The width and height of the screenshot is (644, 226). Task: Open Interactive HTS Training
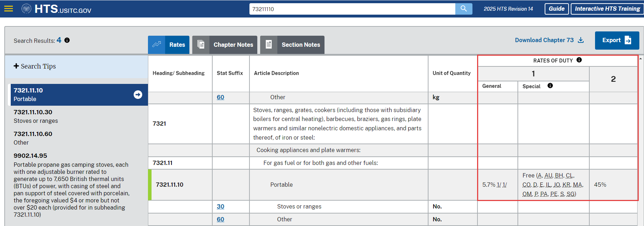tap(607, 9)
